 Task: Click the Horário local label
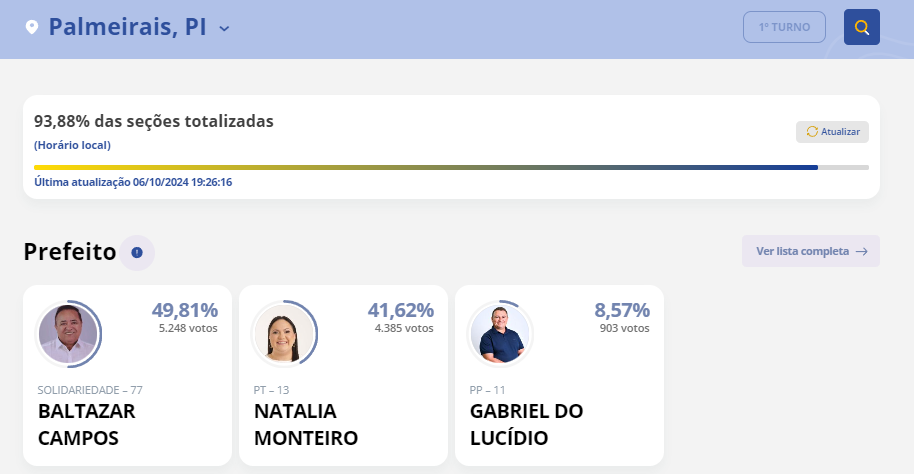click(x=72, y=145)
